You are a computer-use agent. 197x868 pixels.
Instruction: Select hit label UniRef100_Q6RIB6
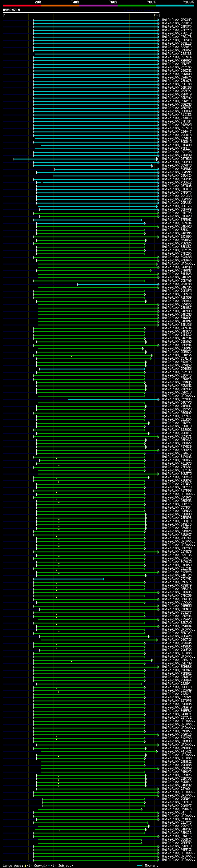point(177,88)
